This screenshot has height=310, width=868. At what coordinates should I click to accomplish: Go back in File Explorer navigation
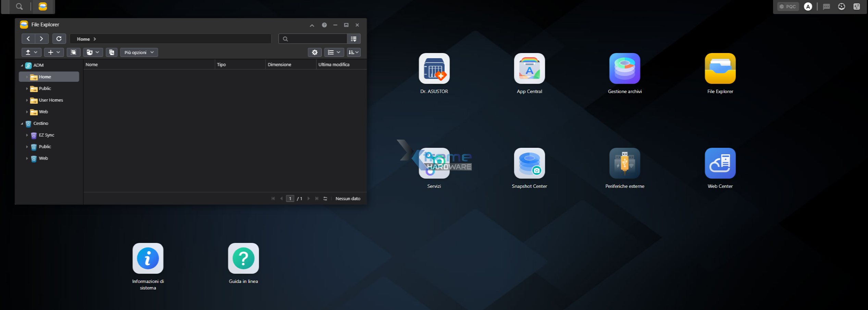pos(28,39)
